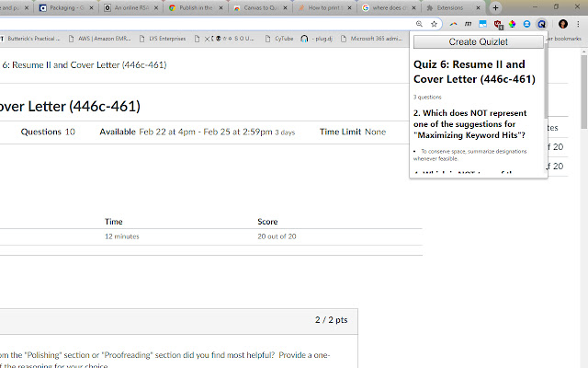Click the 'Questions 10' text

point(48,132)
